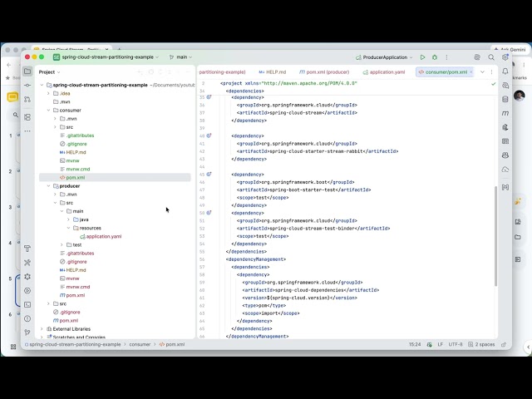Open the 2 spaces indent selector
This screenshot has height=399, width=532.
point(481,344)
